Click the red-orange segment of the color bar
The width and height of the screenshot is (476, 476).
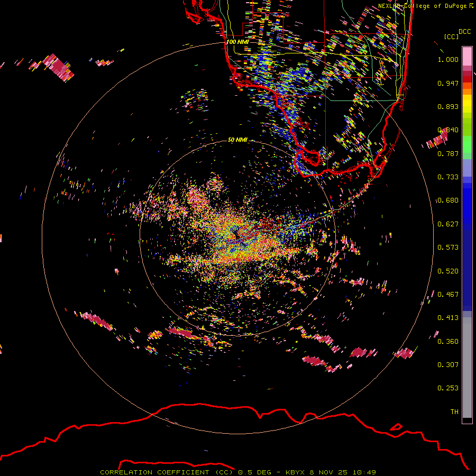(467, 86)
